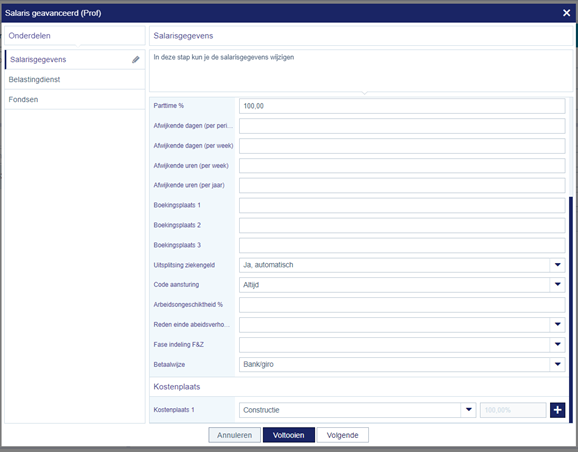578x452 pixels.
Task: Expand the Code aansturing dropdown
Action: (557, 285)
